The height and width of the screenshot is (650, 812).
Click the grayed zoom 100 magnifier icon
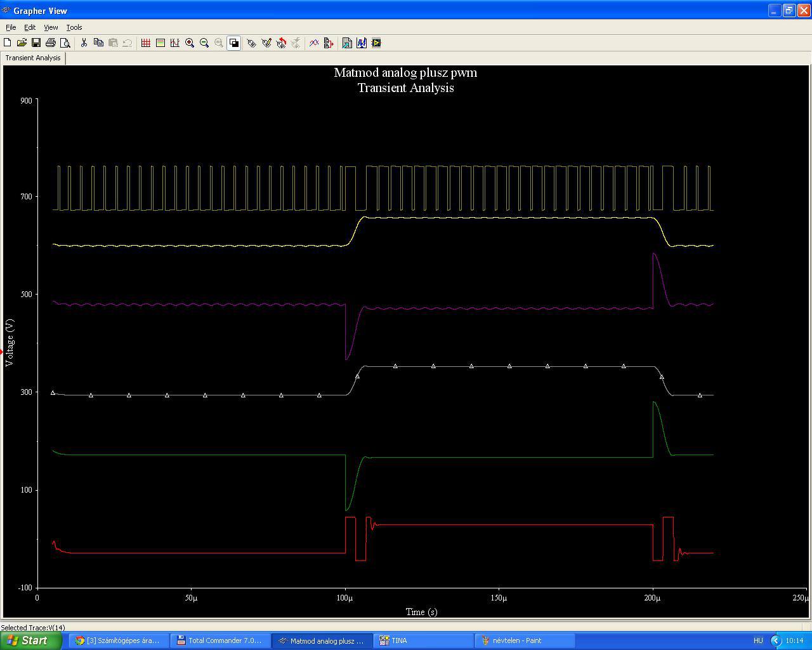(219, 43)
